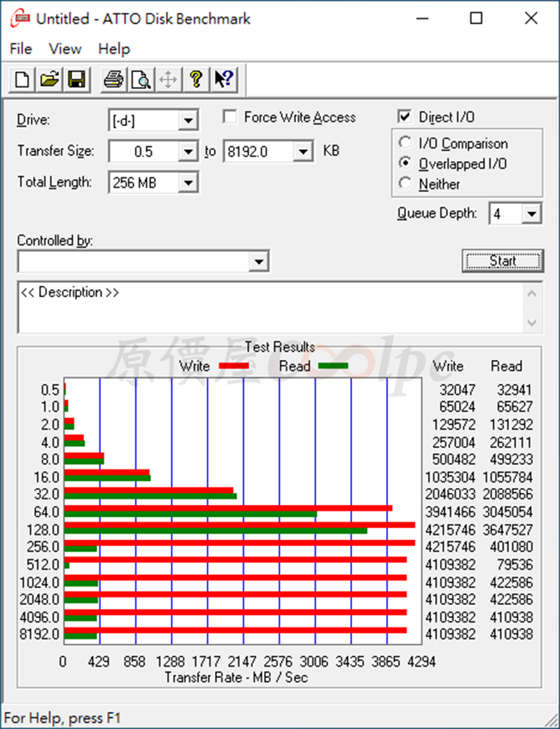Screen dimensions: 560x729
Task: Save results with the floppy disk icon
Action: [77, 80]
